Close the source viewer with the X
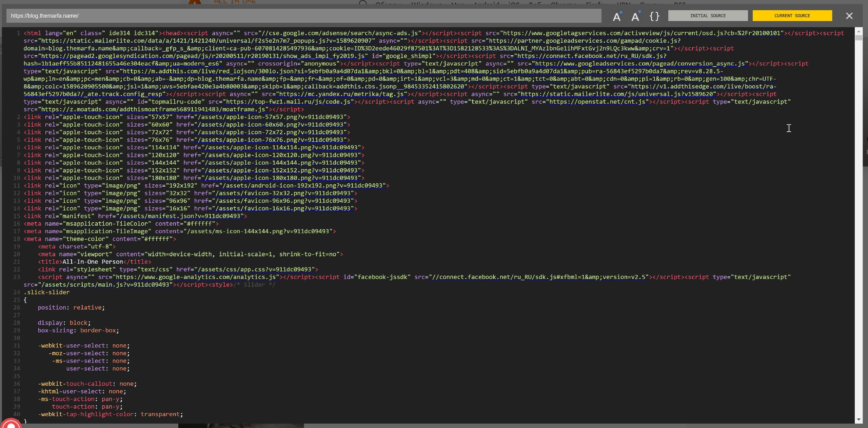Screen dimensions: 868x428 (x=849, y=16)
